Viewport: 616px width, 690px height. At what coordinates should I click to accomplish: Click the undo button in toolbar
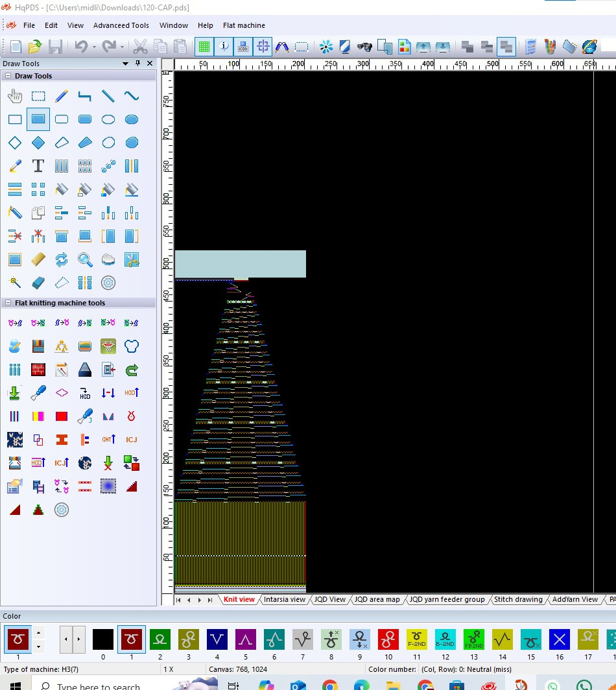pos(81,47)
